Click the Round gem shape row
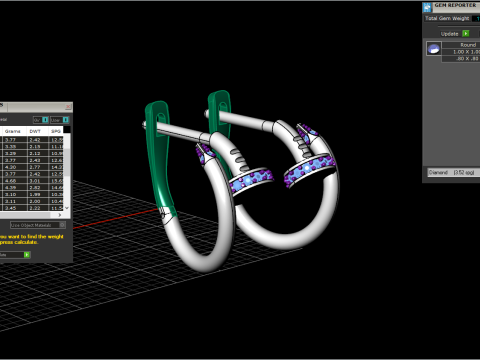Viewport: 480px width, 360px height. (x=461, y=45)
